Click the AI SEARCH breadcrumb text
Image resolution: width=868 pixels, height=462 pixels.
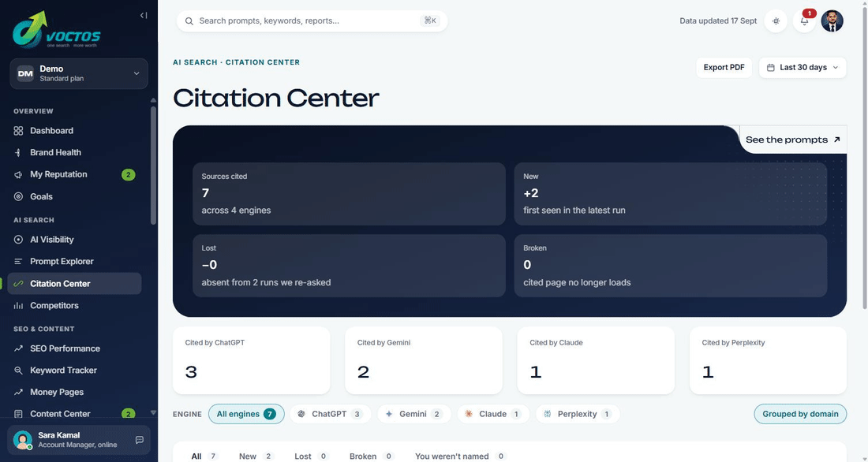click(x=195, y=62)
